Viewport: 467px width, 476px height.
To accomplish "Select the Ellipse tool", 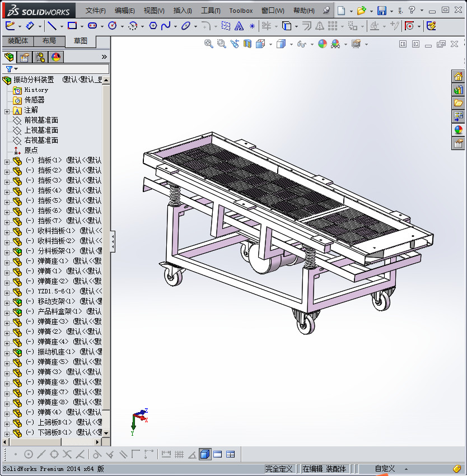I will 185,26.
